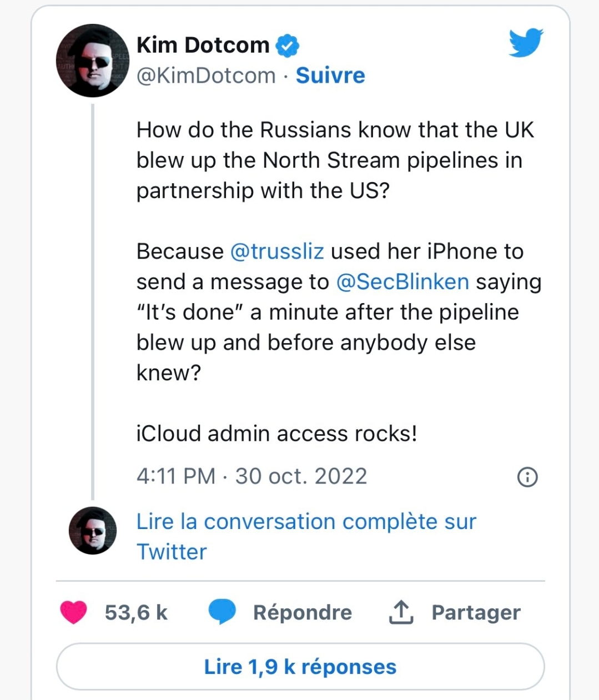Click the @KimDotcom handle
599x700 pixels.
tap(206, 75)
